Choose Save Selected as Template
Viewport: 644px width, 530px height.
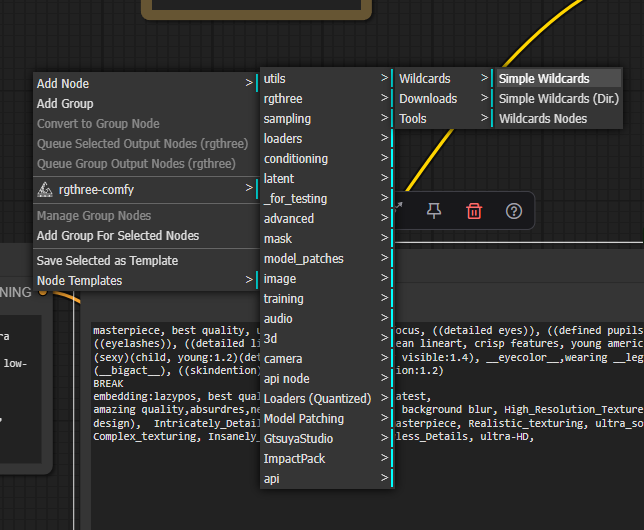[145, 260]
